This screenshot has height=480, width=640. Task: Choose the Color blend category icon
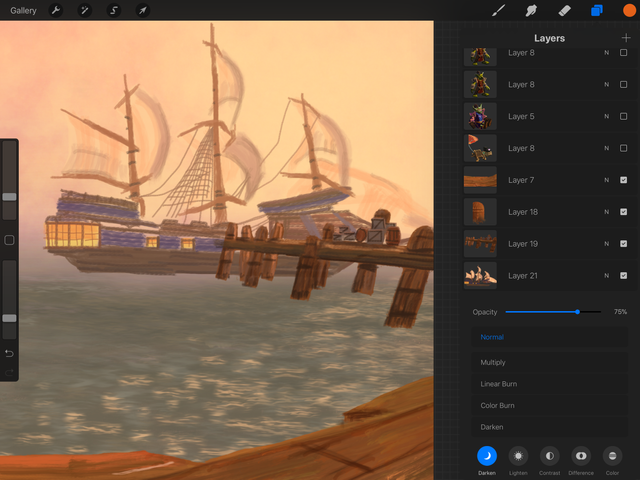pos(612,456)
